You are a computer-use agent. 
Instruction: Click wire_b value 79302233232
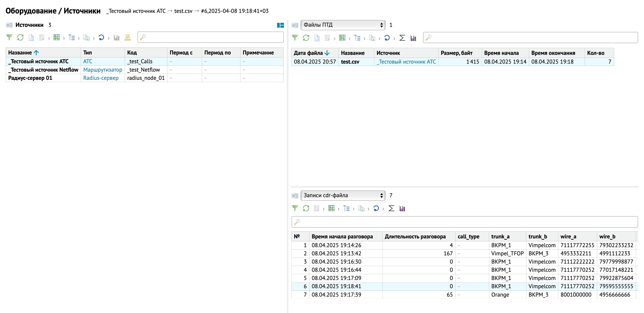tap(616, 245)
